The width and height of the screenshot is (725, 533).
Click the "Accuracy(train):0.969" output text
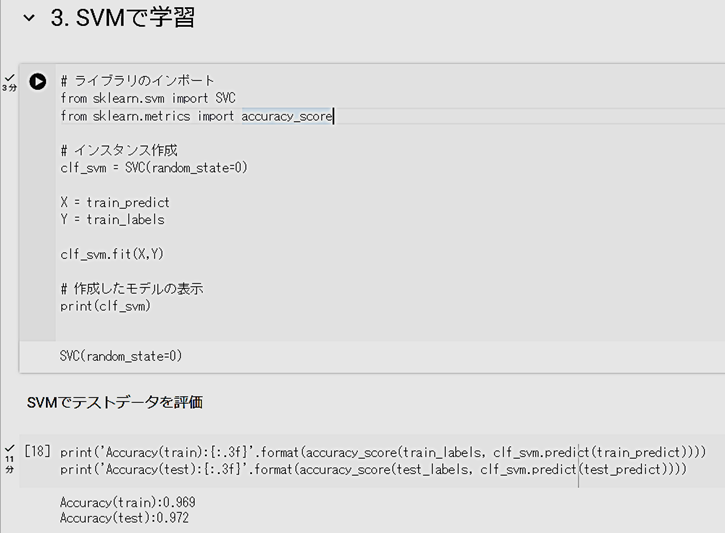coord(127,502)
